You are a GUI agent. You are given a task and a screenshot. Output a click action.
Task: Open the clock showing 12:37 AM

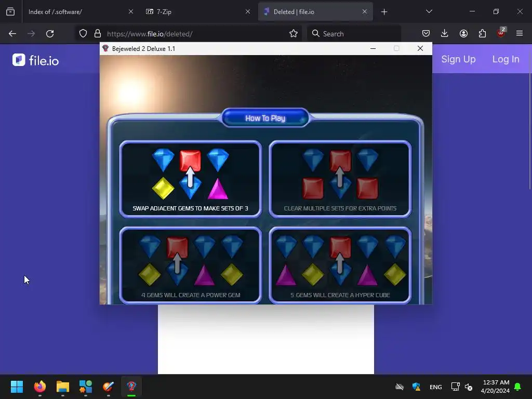495,387
